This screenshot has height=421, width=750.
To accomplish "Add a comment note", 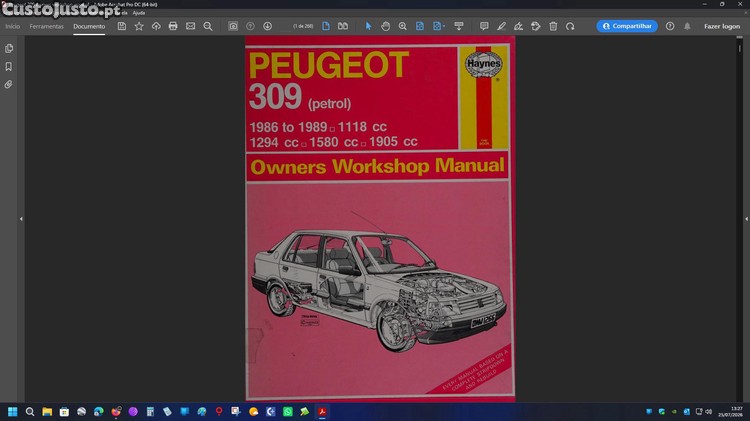I will pyautogui.click(x=484, y=26).
